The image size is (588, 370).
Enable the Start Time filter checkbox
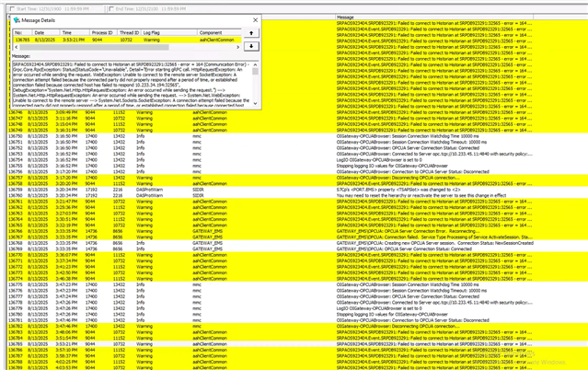pyautogui.click(x=13, y=8)
